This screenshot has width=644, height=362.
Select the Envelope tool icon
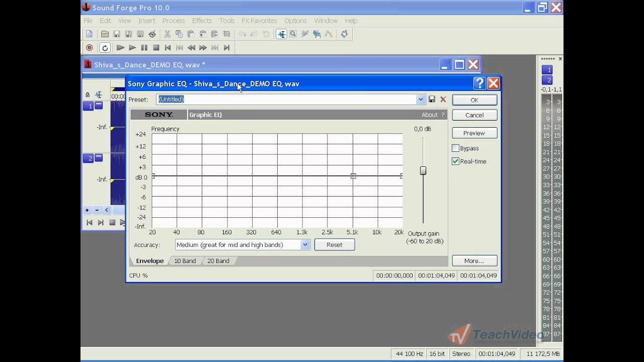point(329,34)
